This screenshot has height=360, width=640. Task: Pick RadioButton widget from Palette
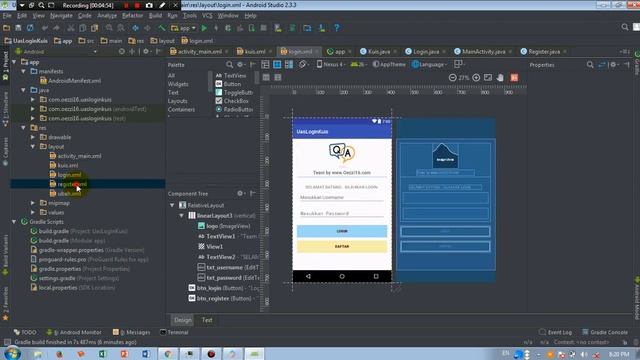tap(234, 109)
